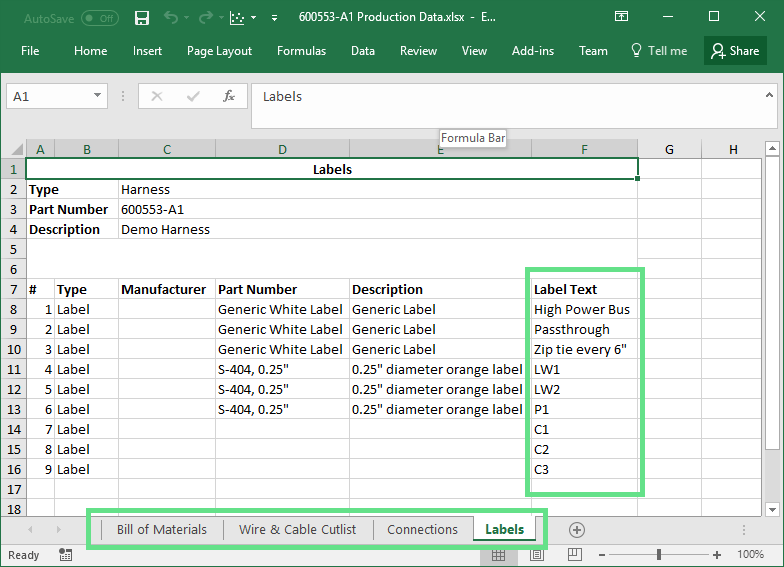
Task: Open the Data ribbon tab
Action: pos(362,51)
